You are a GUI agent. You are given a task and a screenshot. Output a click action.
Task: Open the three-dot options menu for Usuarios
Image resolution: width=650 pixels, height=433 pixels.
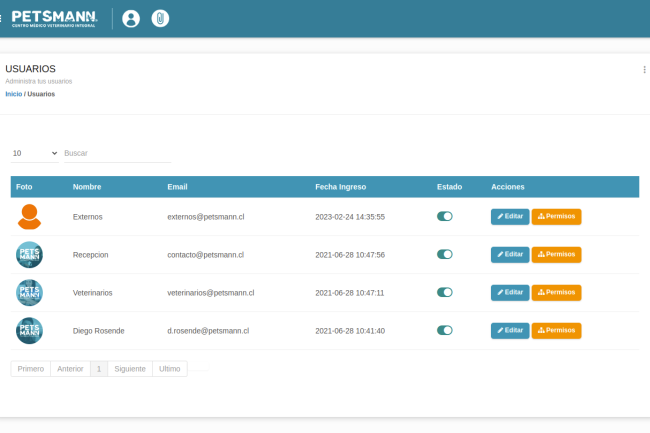[644, 70]
